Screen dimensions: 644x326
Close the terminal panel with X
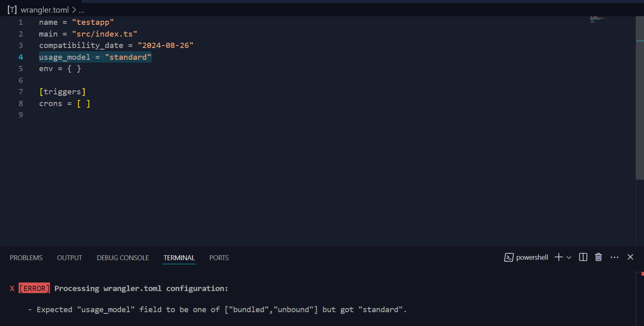click(630, 257)
